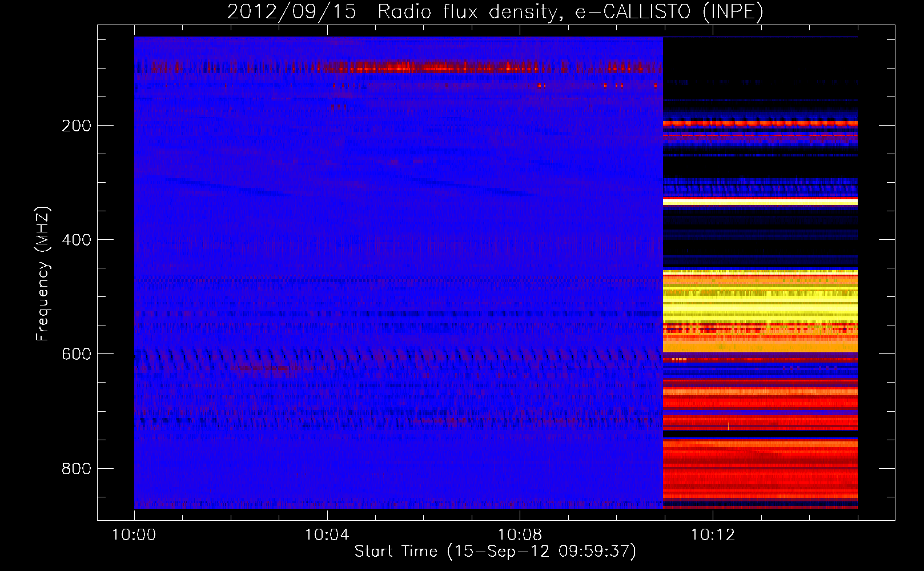This screenshot has width=924, height=571.
Task: Click the red interference streak near 100 MHz
Action: (x=398, y=67)
